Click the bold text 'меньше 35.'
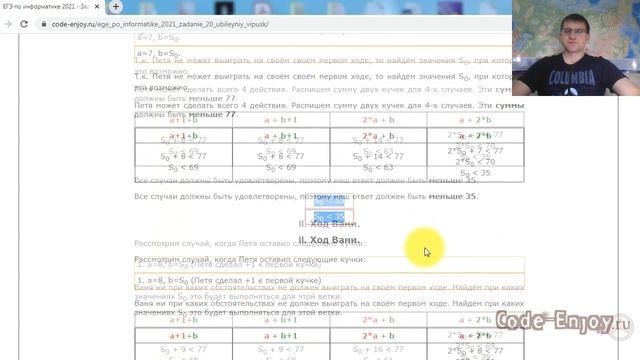 453,196
